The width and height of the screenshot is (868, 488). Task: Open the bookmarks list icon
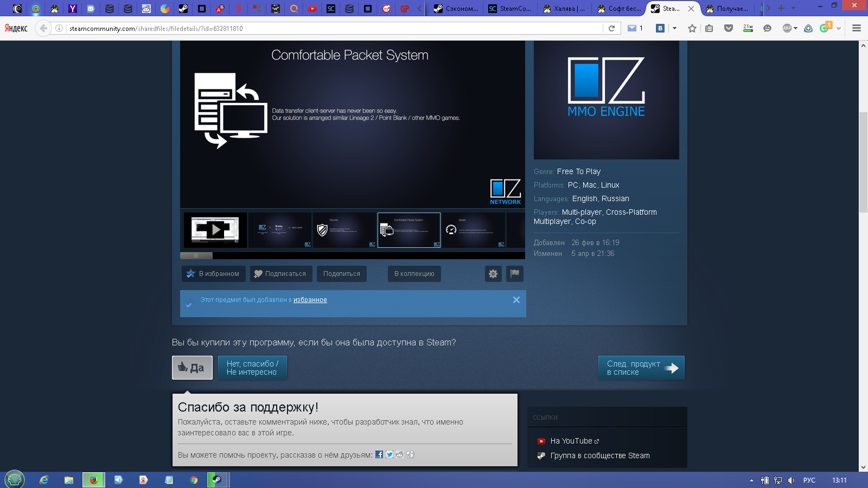(709, 28)
